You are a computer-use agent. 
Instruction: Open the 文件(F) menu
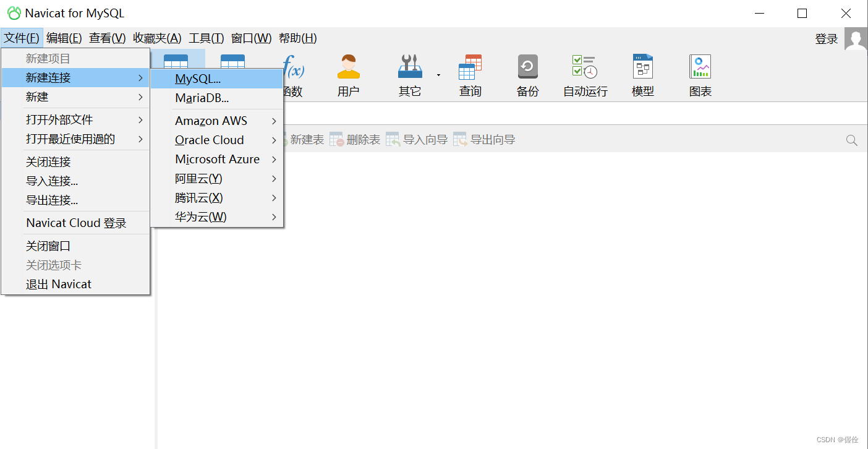(x=22, y=38)
